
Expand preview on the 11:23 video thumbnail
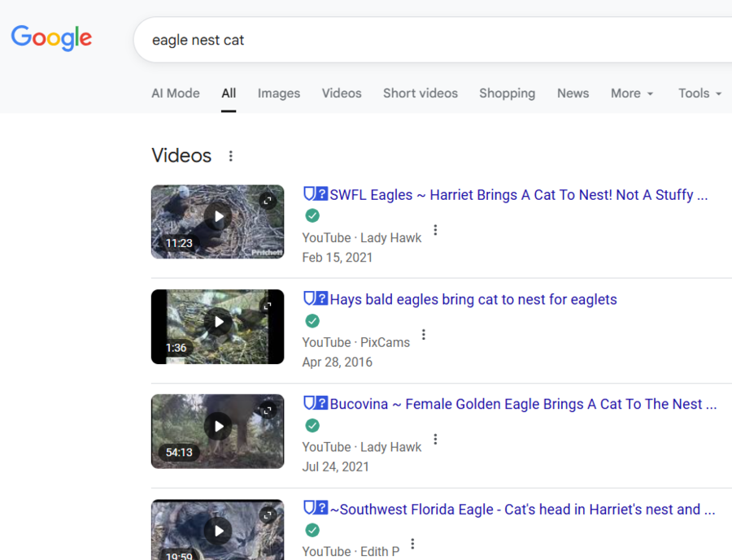tap(267, 201)
